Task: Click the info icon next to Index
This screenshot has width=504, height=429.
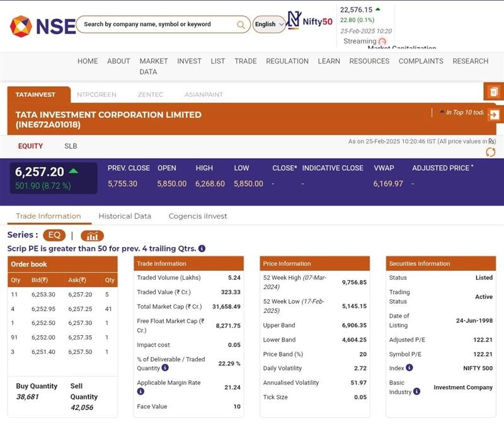Action: pyautogui.click(x=409, y=368)
